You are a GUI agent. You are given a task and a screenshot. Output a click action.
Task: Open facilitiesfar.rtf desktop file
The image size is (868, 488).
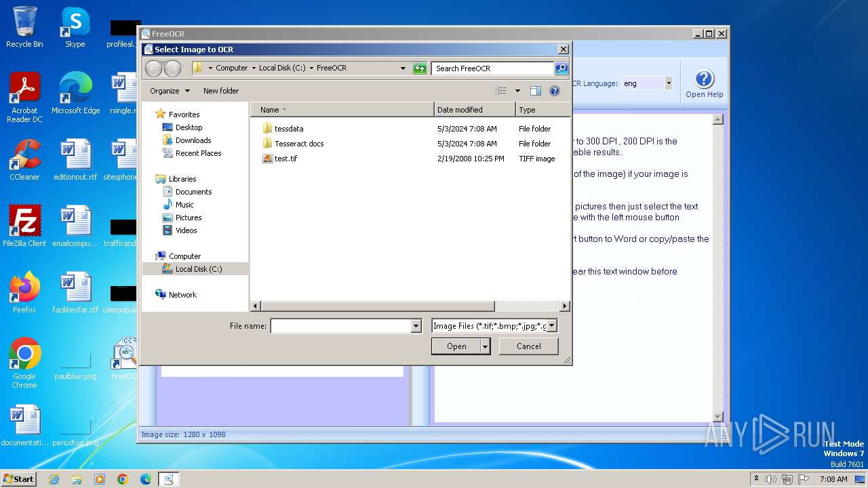(x=75, y=292)
